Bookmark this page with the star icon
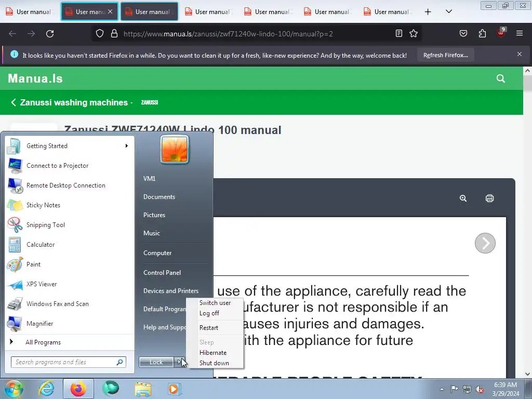 pyautogui.click(x=413, y=34)
